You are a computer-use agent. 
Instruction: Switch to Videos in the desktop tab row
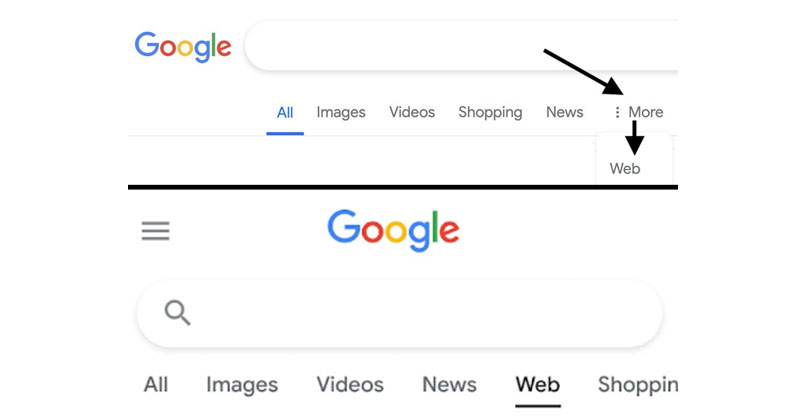pyautogui.click(x=412, y=112)
